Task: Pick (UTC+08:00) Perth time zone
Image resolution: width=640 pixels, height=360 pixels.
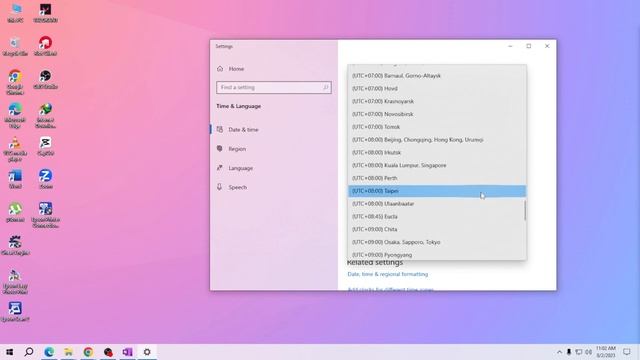Action: pos(437,178)
